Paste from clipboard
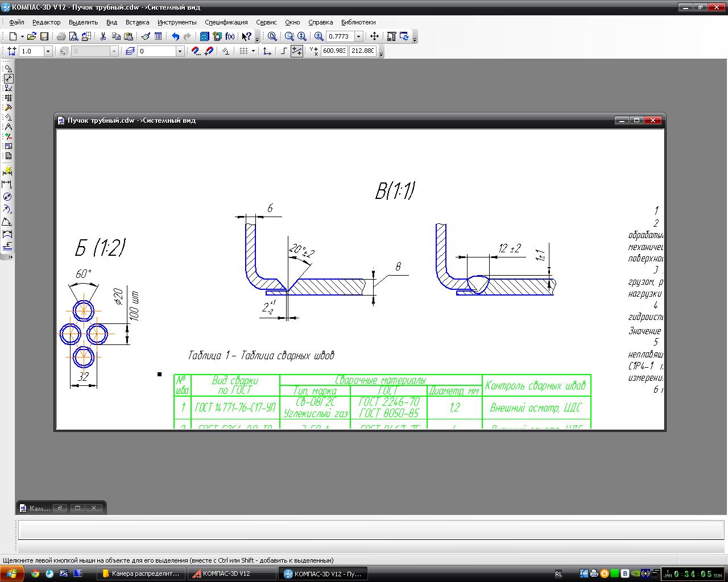The image size is (728, 582). (129, 36)
